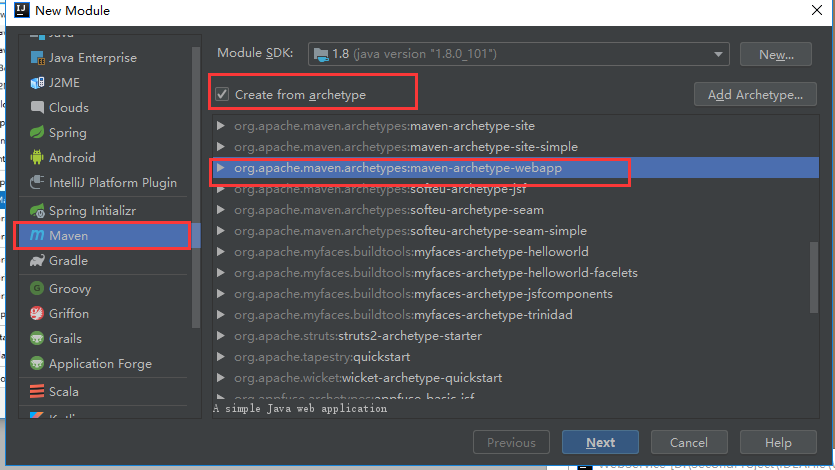Click the module type list scrollbar
The width and height of the screenshot is (835, 470).
(x=196, y=186)
